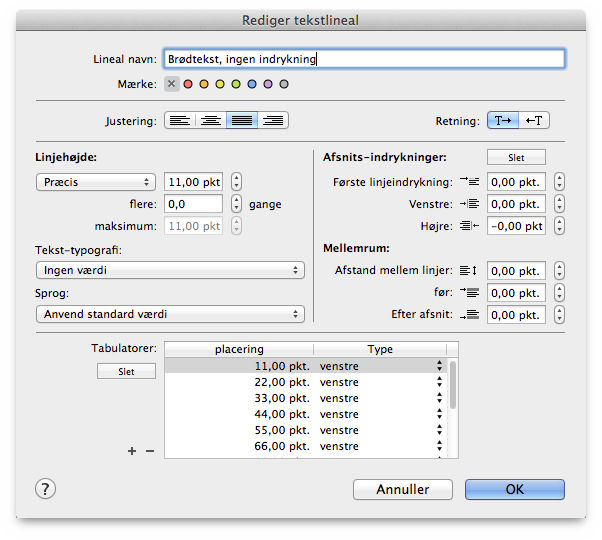Screen dimensions: 602x540
Task: Open type popup for 11,00 pkt. tab
Action: click(x=439, y=366)
